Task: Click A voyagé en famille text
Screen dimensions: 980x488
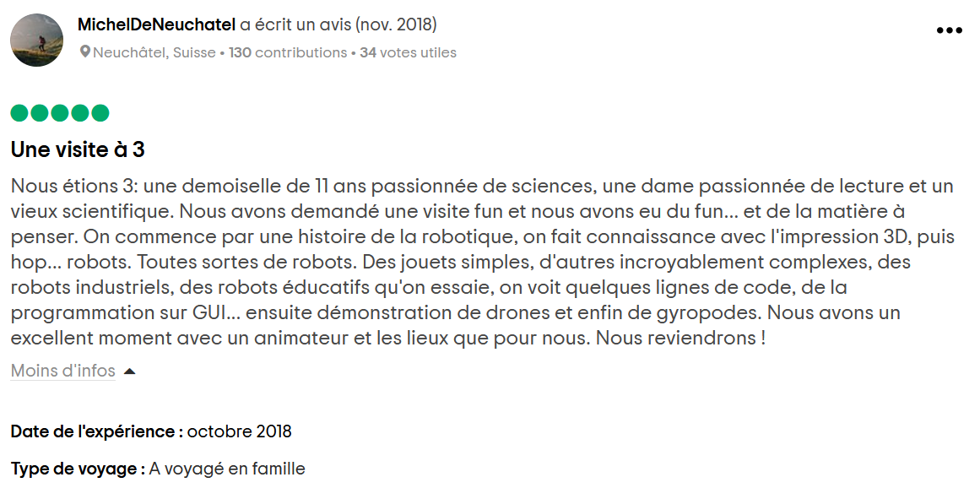Action: [227, 469]
